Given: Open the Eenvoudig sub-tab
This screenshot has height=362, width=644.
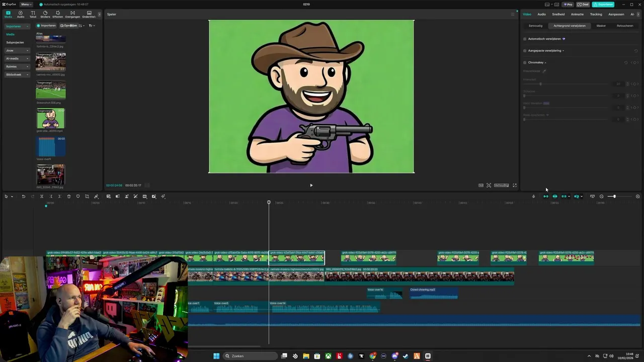Looking at the screenshot, I should coord(535,26).
